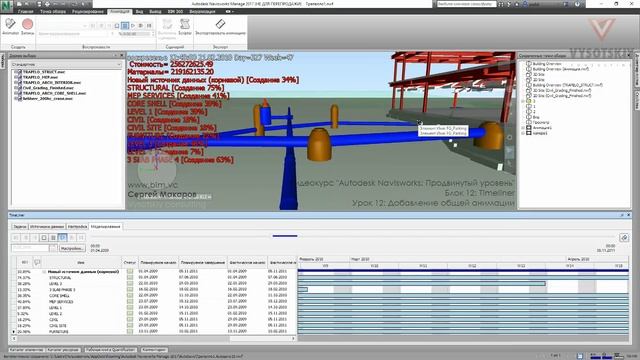Switch to the Главная ribbon tab
This screenshot has width=640, height=360.
point(25,11)
